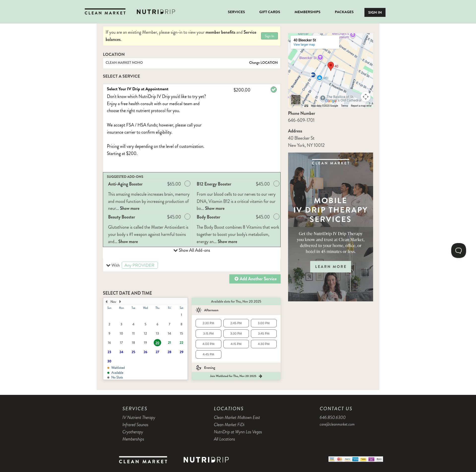Click the Merchant's House Museum map marker
The image size is (476, 472).
[353, 35]
